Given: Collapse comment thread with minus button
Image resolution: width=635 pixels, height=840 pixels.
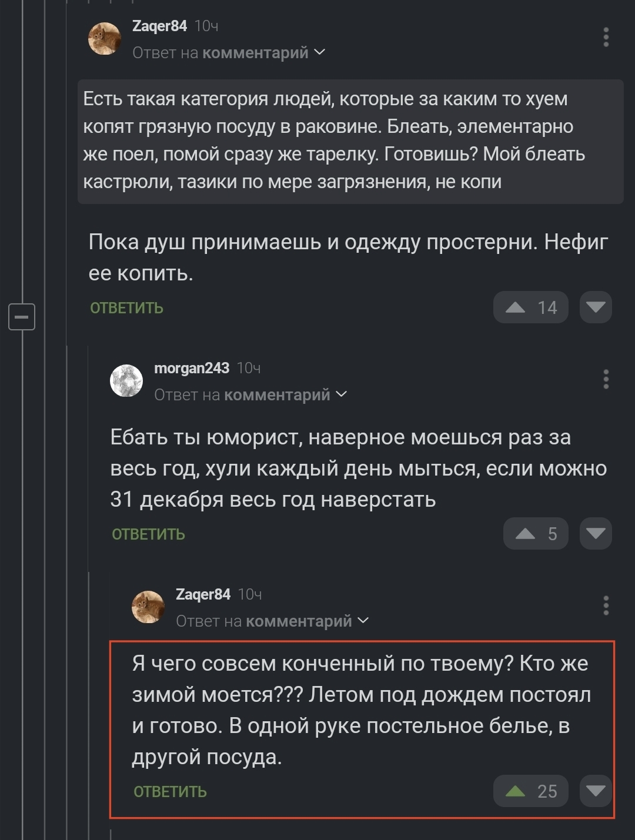Looking at the screenshot, I should point(22,317).
